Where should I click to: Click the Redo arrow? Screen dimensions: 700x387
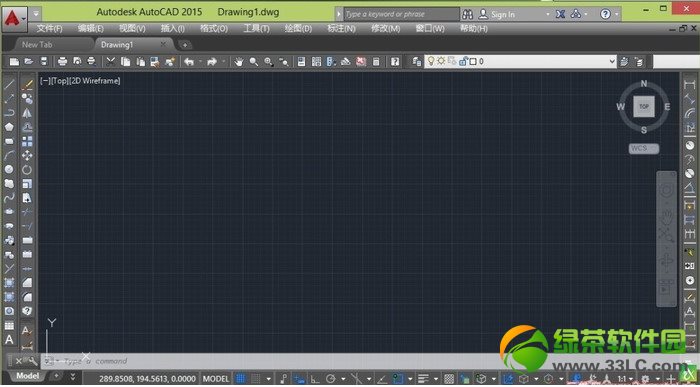coord(212,62)
